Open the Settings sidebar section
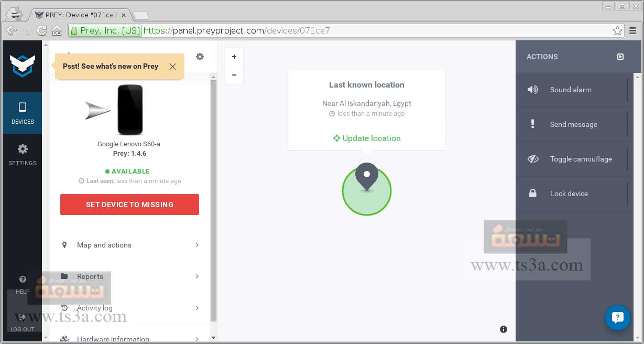Image resolution: width=644 pixels, height=344 pixels. [x=23, y=155]
